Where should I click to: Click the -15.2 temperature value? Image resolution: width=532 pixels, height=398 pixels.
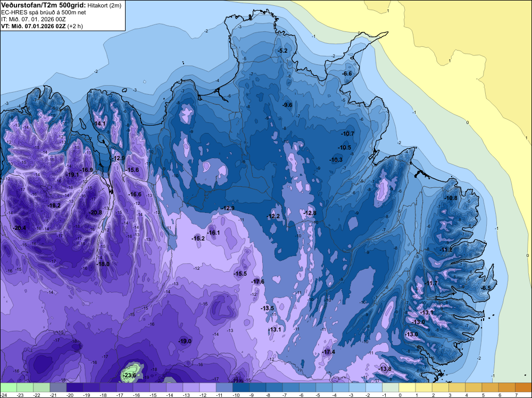coord(198,238)
